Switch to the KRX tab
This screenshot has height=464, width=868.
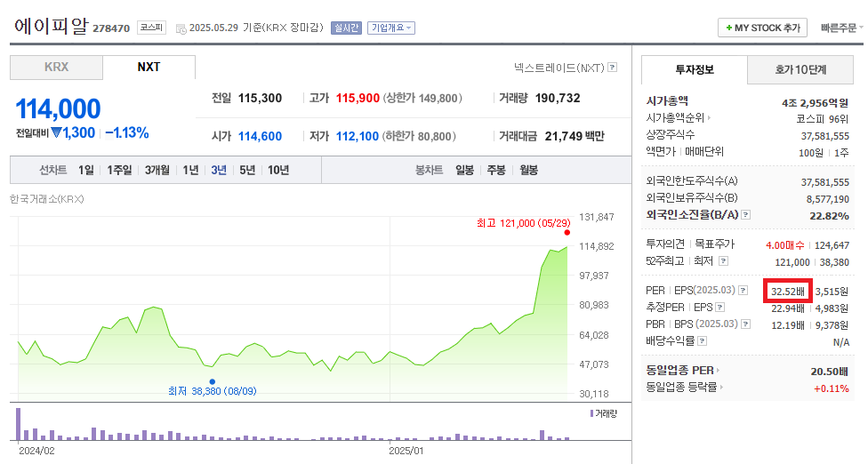click(x=56, y=67)
